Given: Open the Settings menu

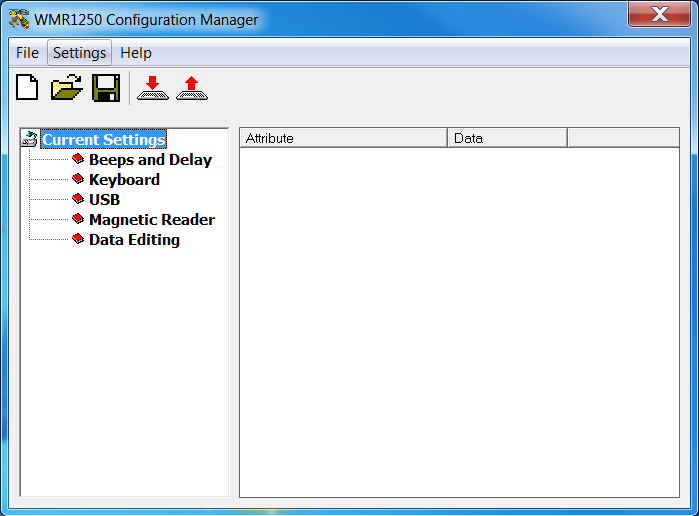Looking at the screenshot, I should pyautogui.click(x=79, y=53).
